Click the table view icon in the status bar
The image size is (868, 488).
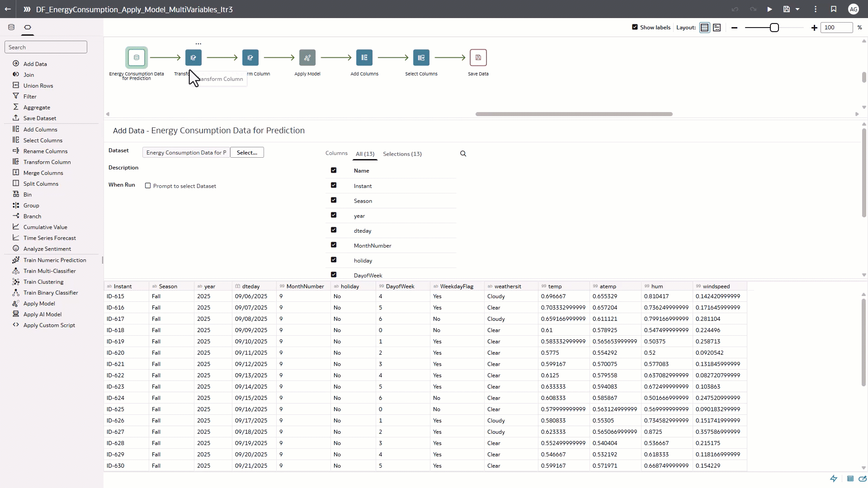pyautogui.click(x=851, y=479)
